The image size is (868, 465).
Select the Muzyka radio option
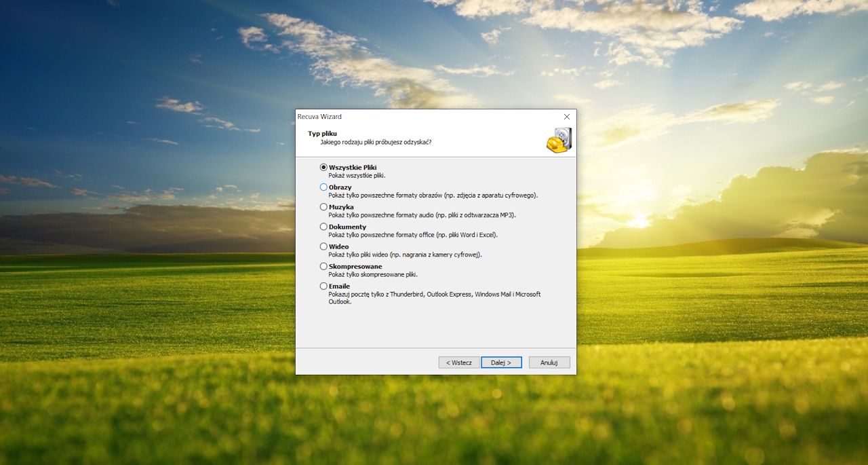pyautogui.click(x=323, y=207)
